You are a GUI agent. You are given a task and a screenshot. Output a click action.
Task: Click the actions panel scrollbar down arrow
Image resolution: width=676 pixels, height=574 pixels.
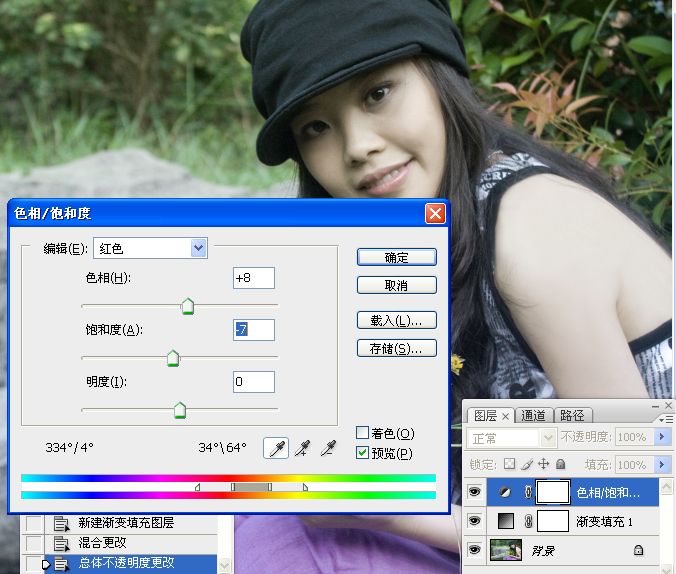[224, 564]
